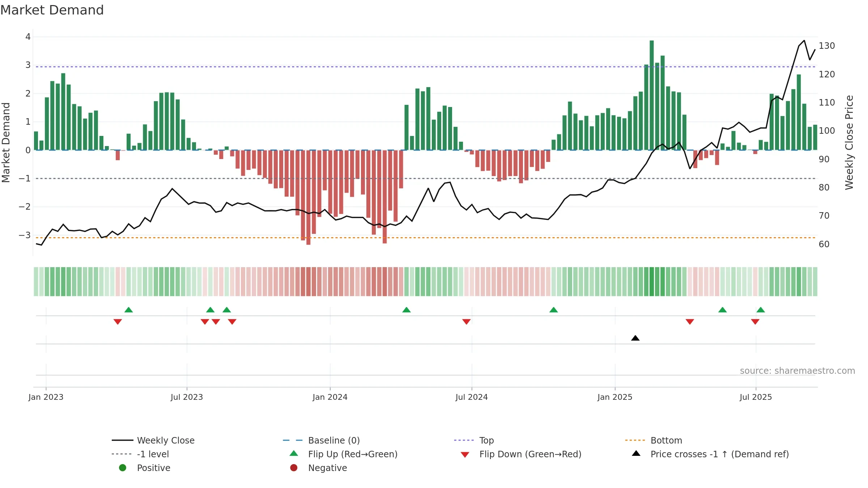Click the first green flip-up triangle after Jan 2023
Image resolution: width=868 pixels, height=488 pixels.
(129, 310)
